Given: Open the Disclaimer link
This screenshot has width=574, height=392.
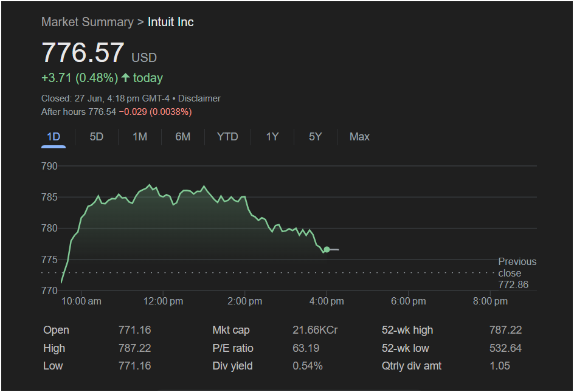Looking at the screenshot, I should [x=199, y=98].
